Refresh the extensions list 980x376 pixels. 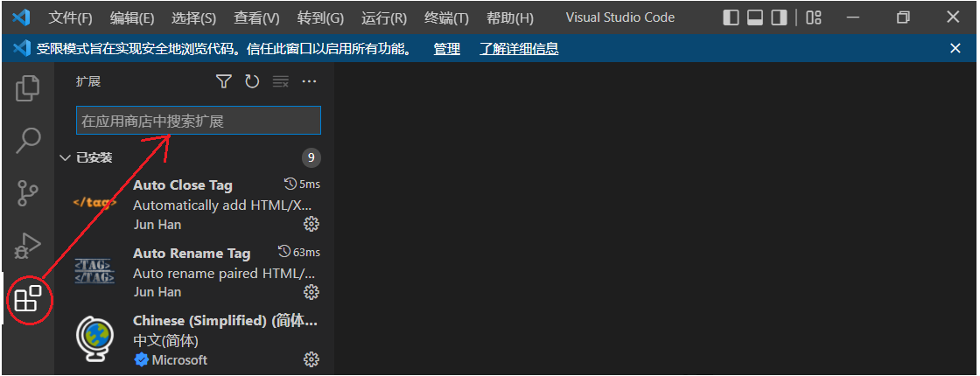pos(252,81)
